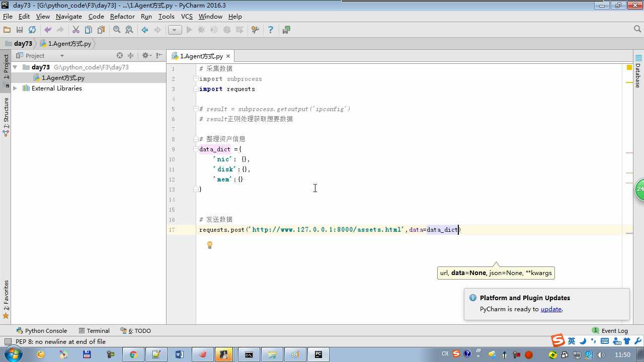644x362 pixels.
Task: Click the Synchronize toolbar icon
Action: coord(32,30)
